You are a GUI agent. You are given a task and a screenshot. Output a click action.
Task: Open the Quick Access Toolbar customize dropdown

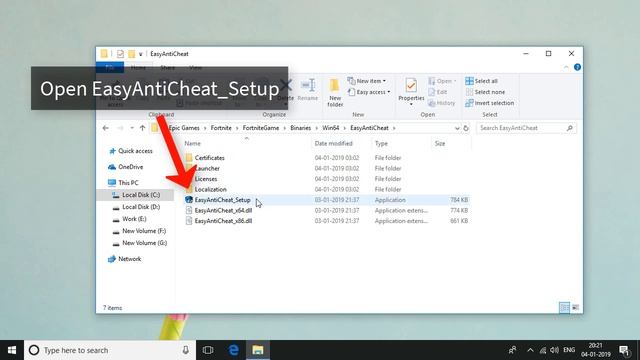click(140, 54)
